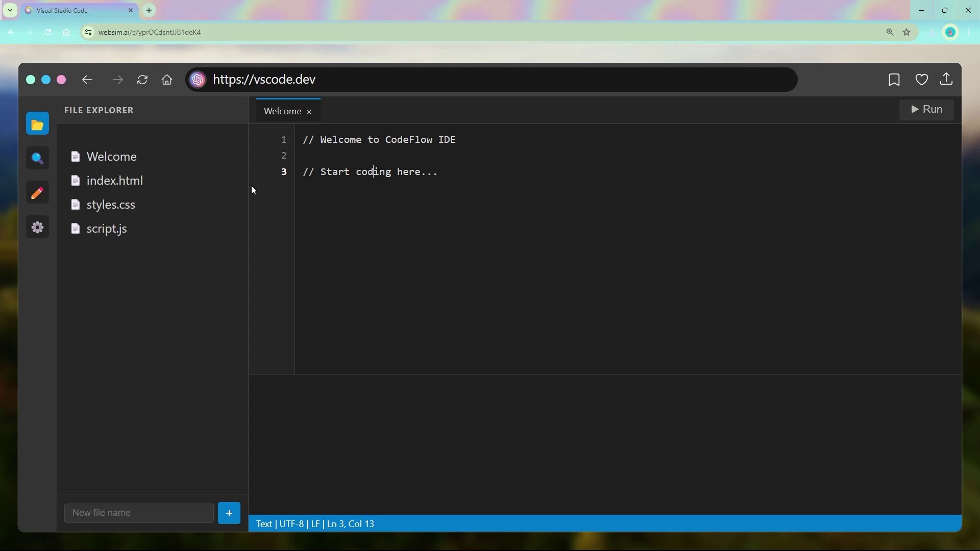The height and width of the screenshot is (551, 980).
Task: Click Chrome browser home button
Action: tap(66, 32)
